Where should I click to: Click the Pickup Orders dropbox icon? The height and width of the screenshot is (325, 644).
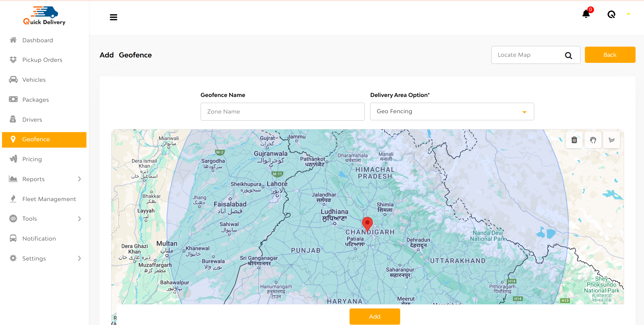(x=13, y=59)
